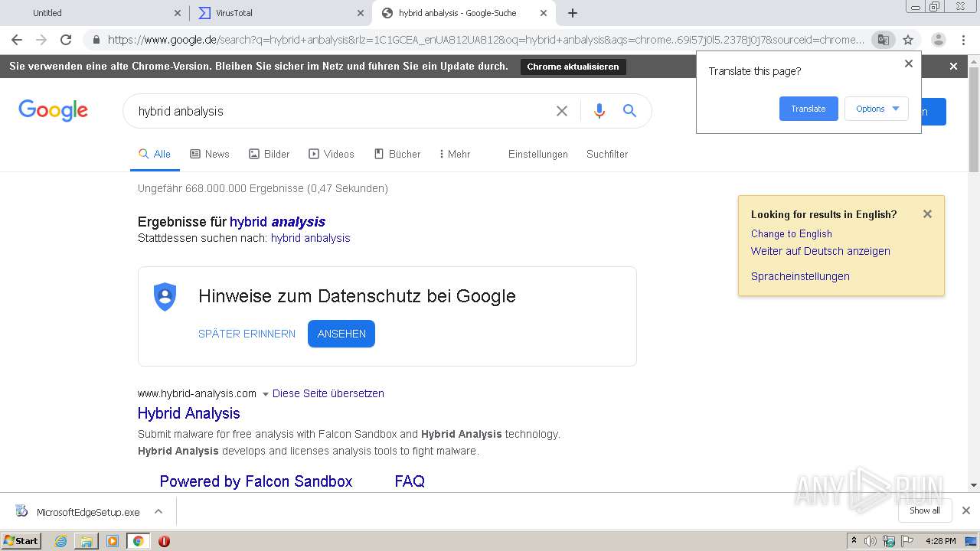Open Suchfilter search tools
This screenshot has width=980, height=551.
click(x=607, y=154)
